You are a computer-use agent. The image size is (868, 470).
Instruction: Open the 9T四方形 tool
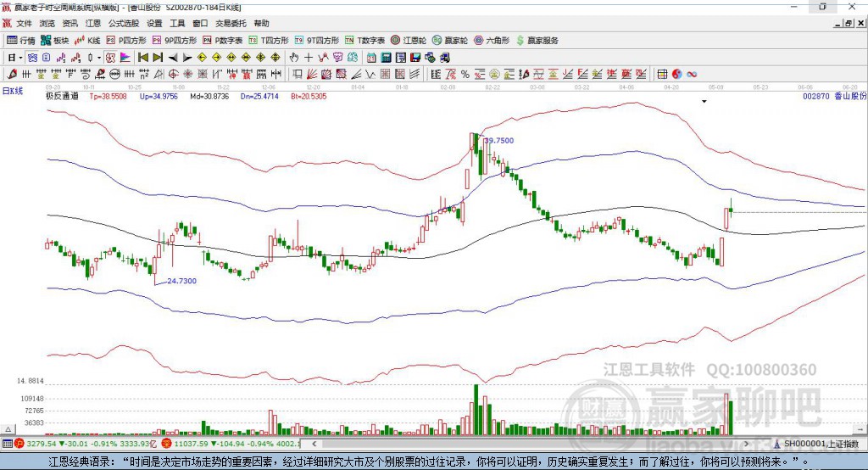317,41
